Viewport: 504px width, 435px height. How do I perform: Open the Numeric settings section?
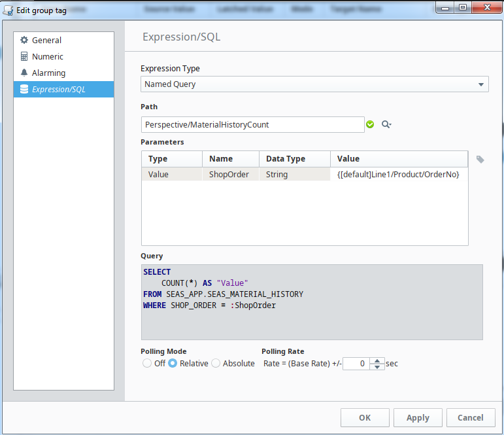(63, 57)
